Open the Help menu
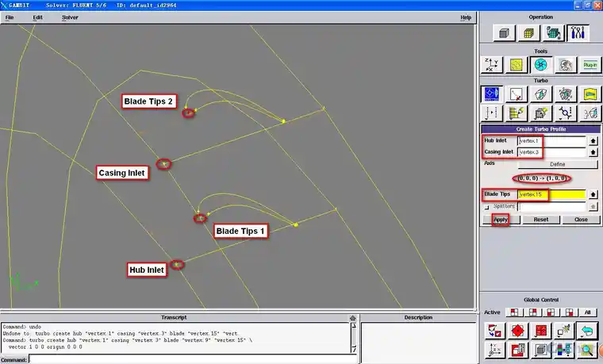603x364 pixels. pyautogui.click(x=466, y=17)
